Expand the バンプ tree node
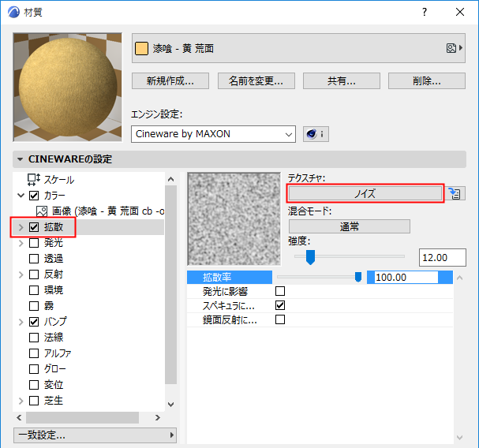The image size is (479, 448). pos(21,322)
